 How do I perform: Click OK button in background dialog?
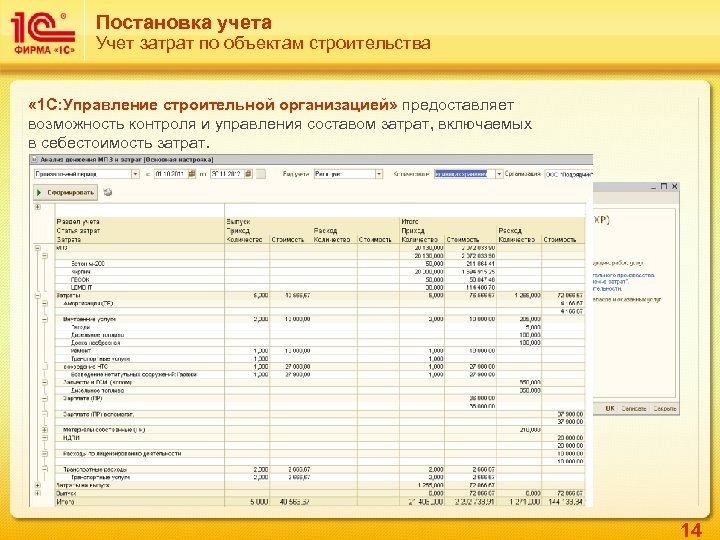point(609,408)
